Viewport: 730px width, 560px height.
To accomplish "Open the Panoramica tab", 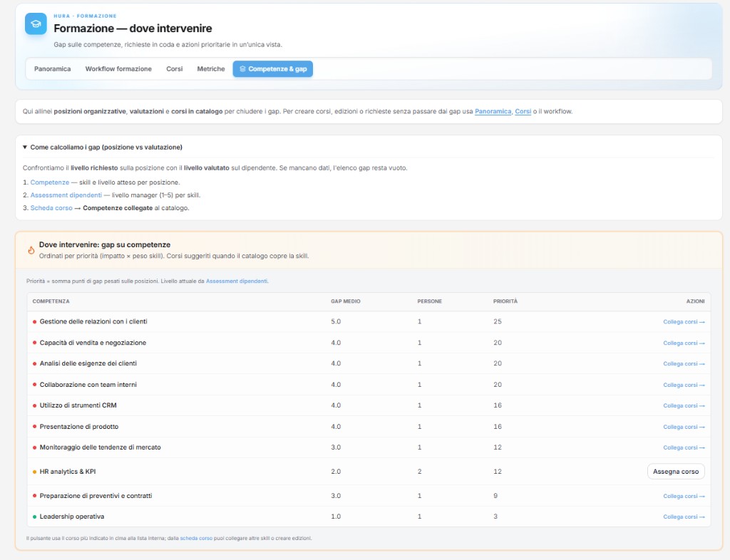I will 52,69.
